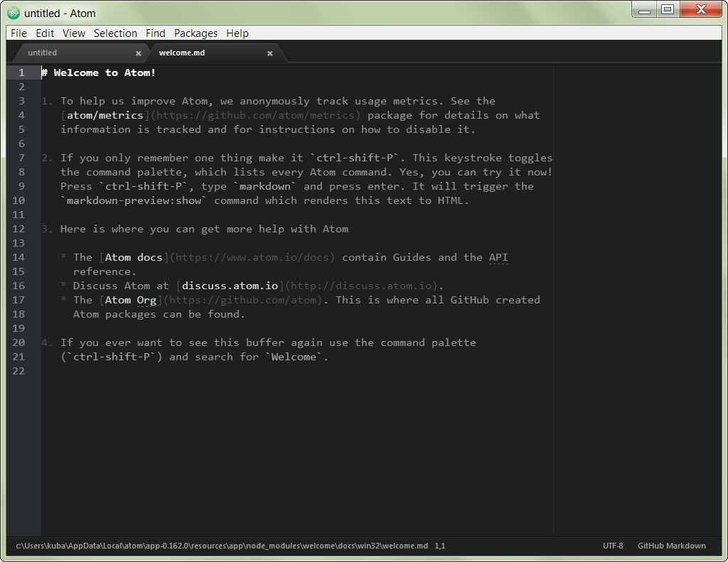Click the welcome.md file path in status bar
The width and height of the screenshot is (728, 562).
[222, 546]
